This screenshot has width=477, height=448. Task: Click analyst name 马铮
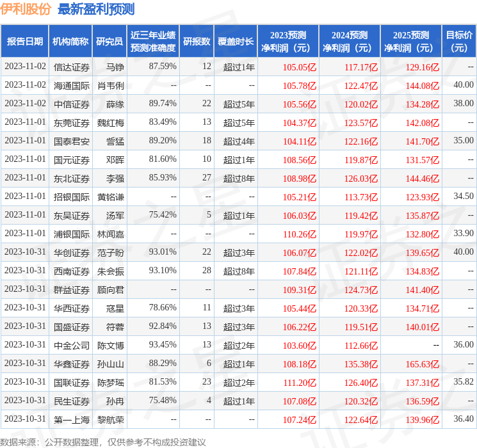tap(115, 67)
